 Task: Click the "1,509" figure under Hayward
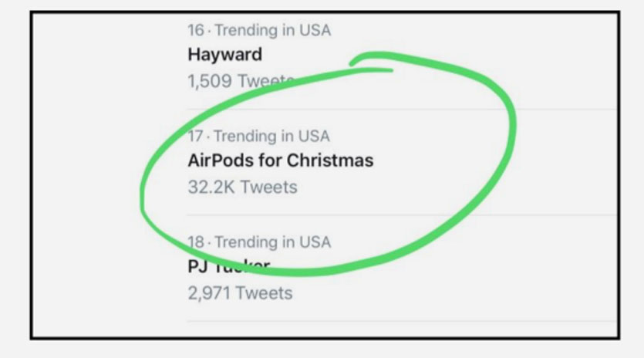[x=210, y=80]
